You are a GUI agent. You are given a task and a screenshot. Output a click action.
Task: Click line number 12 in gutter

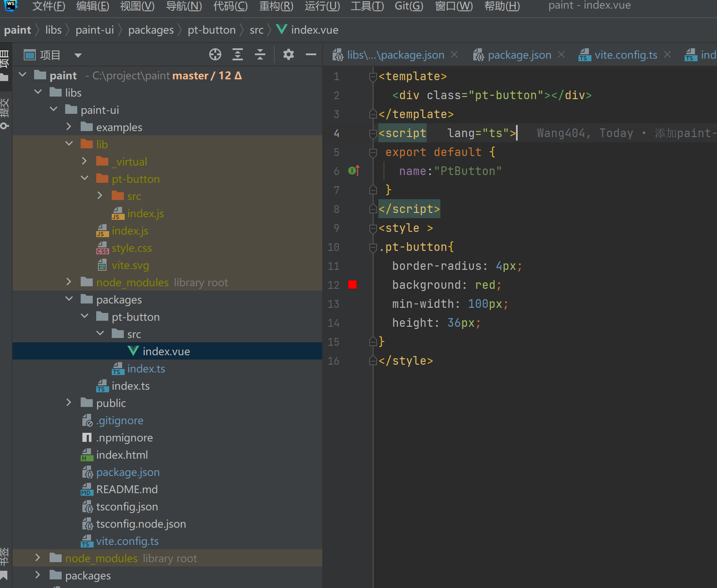tap(333, 285)
